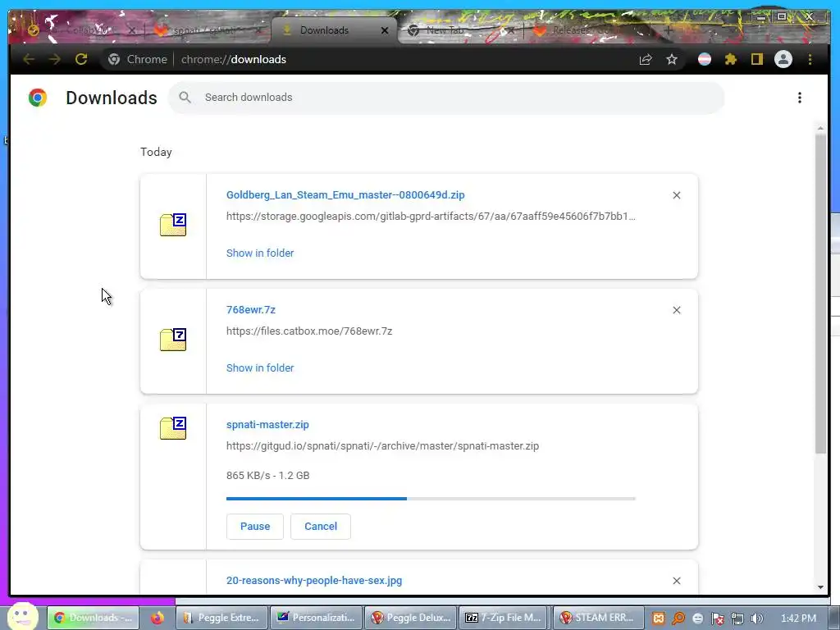Open the Start menu face button

22,617
